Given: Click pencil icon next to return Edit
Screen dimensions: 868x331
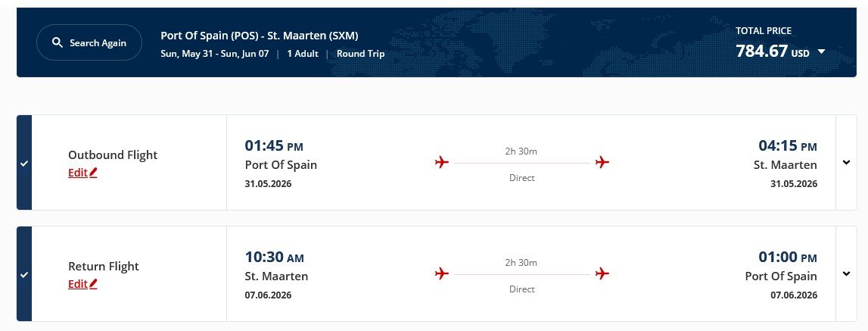Looking at the screenshot, I should pos(94,284).
